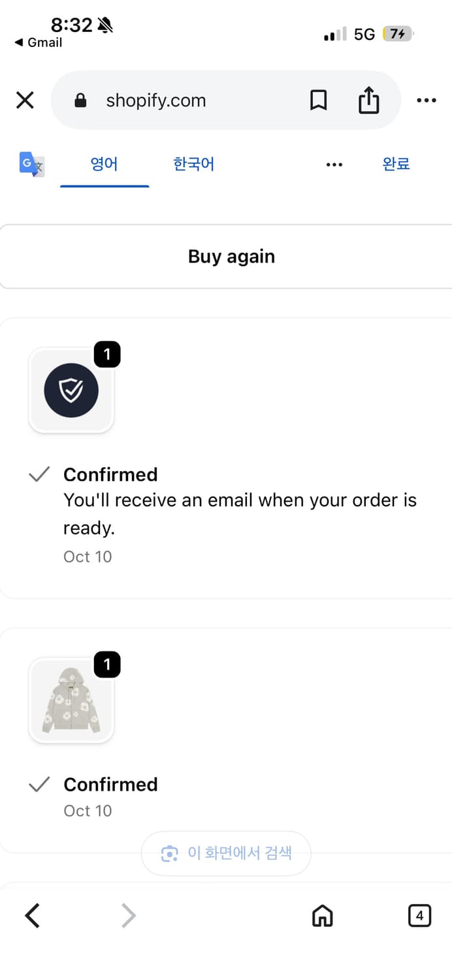452x980 pixels.
Task: Return to Gmail via status bar link
Action: [39, 42]
